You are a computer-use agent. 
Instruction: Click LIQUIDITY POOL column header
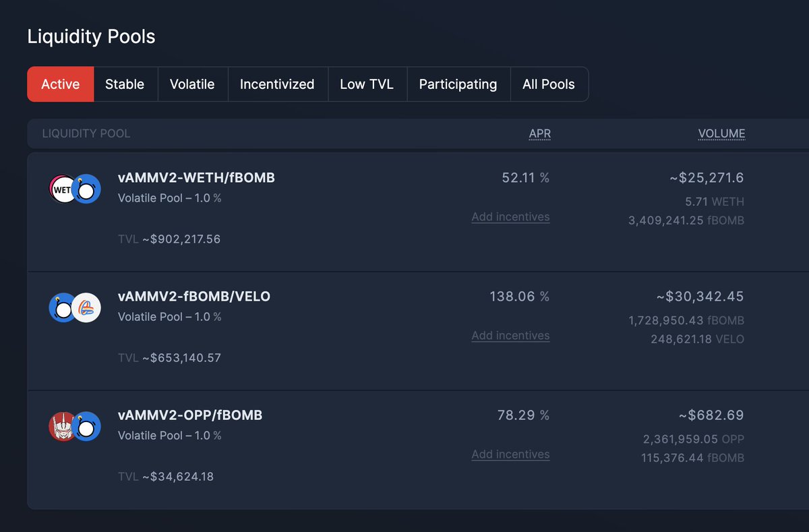(86, 134)
